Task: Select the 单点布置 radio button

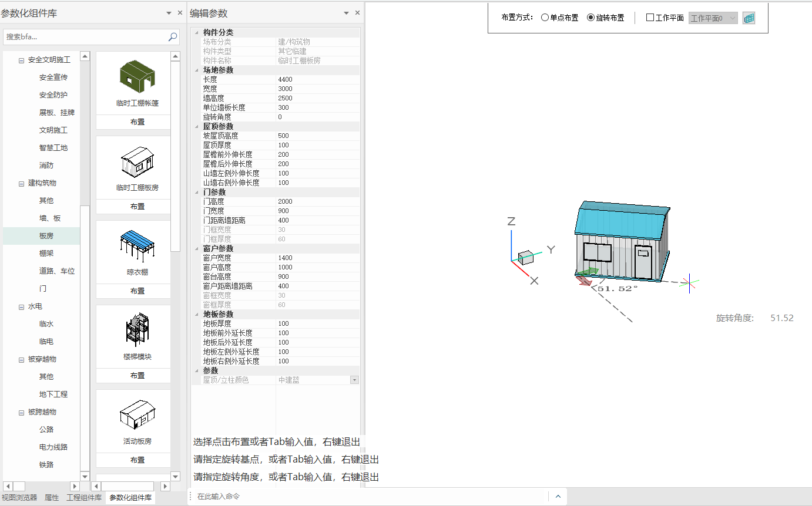Action: [545, 18]
